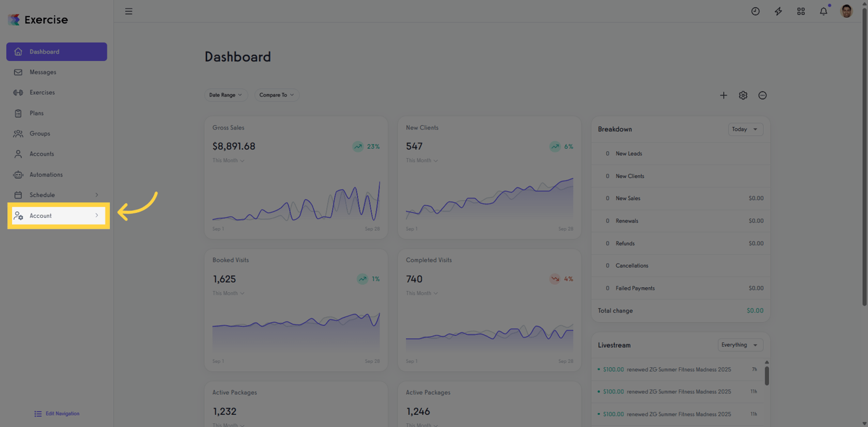Expand the highlighted Account menu item

(57, 215)
